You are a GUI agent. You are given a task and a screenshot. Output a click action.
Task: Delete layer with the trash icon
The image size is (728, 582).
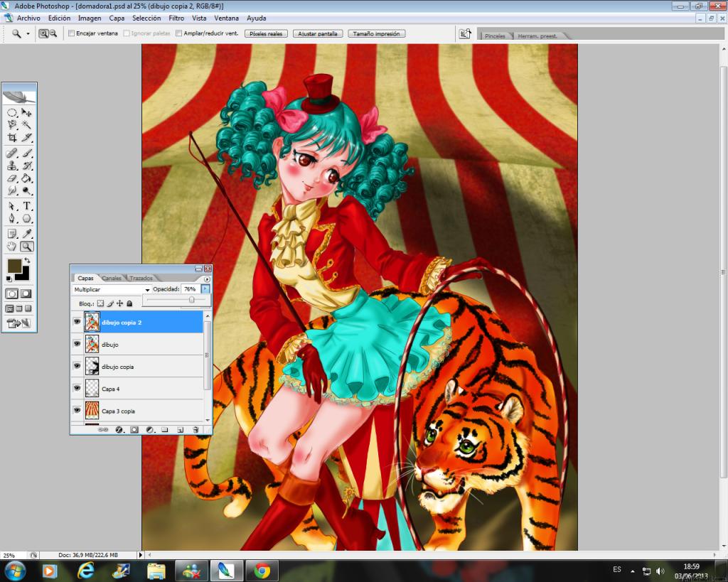[196, 430]
